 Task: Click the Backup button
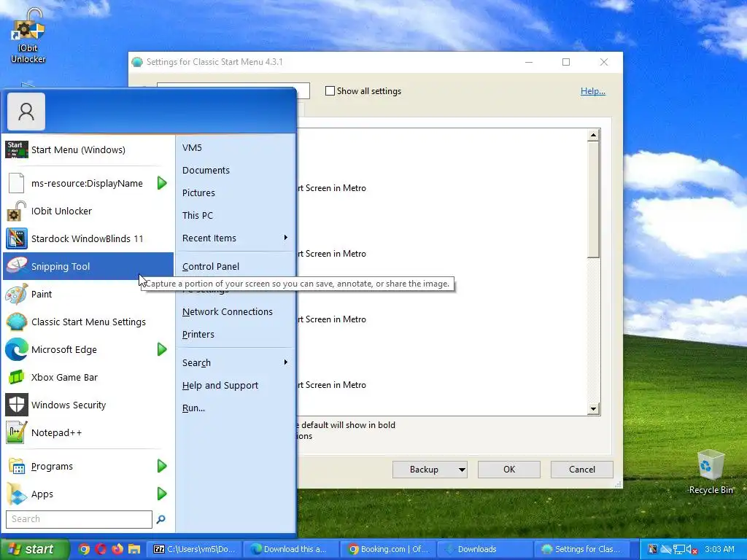point(424,470)
